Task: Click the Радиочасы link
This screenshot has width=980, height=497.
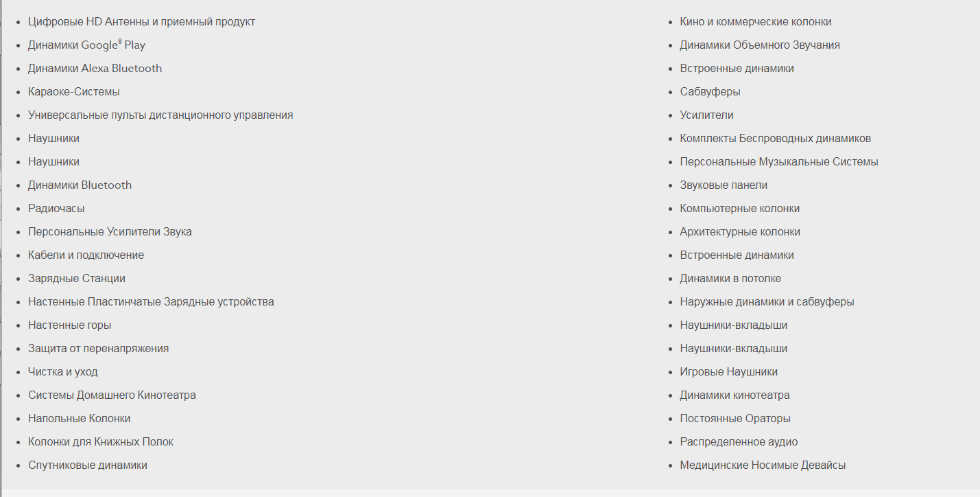Action: coord(56,209)
